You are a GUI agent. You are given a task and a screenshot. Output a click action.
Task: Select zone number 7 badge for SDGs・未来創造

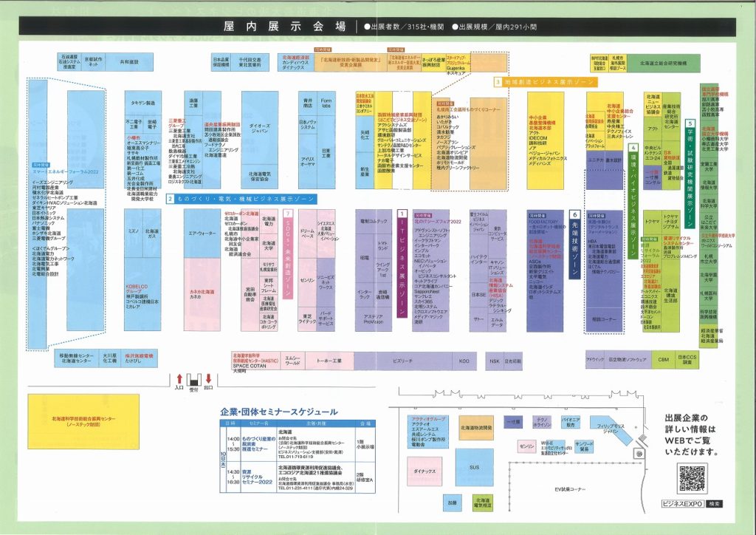288,214
